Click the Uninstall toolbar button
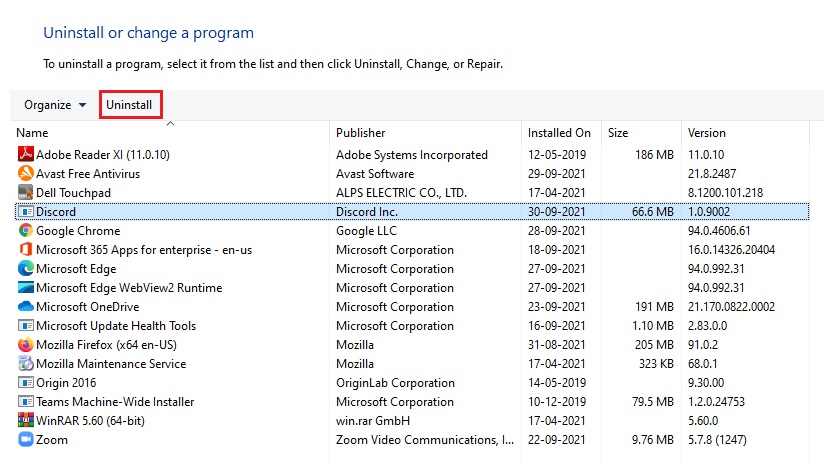This screenshot has height=466, width=824. point(129,105)
